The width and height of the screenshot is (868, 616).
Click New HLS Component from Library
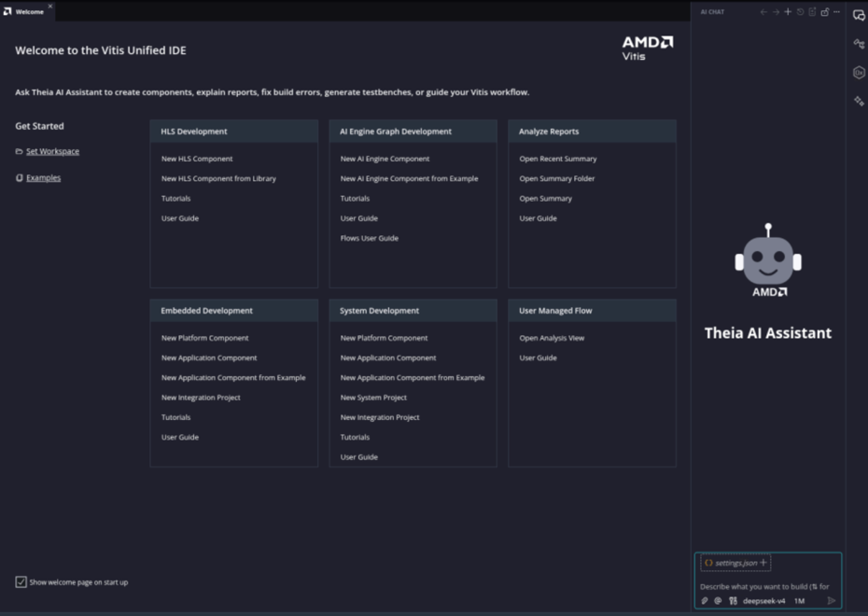(x=218, y=179)
